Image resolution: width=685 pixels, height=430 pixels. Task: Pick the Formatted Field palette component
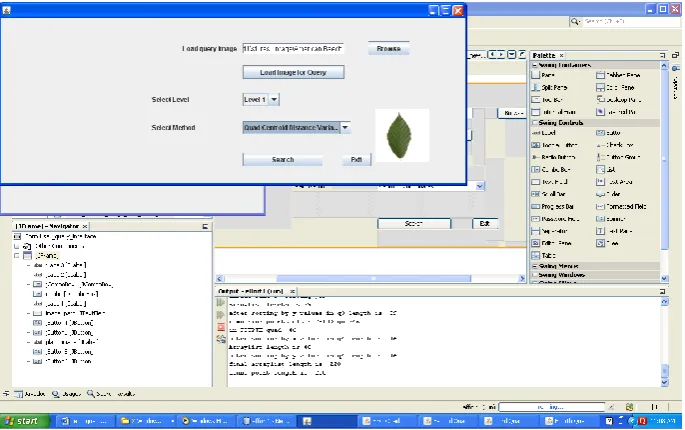[622, 206]
